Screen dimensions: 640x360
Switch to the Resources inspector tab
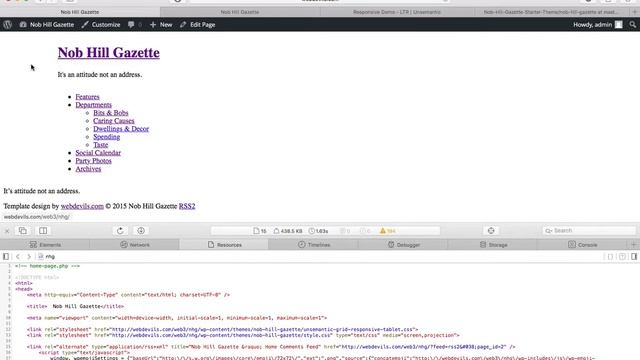[x=224, y=245]
